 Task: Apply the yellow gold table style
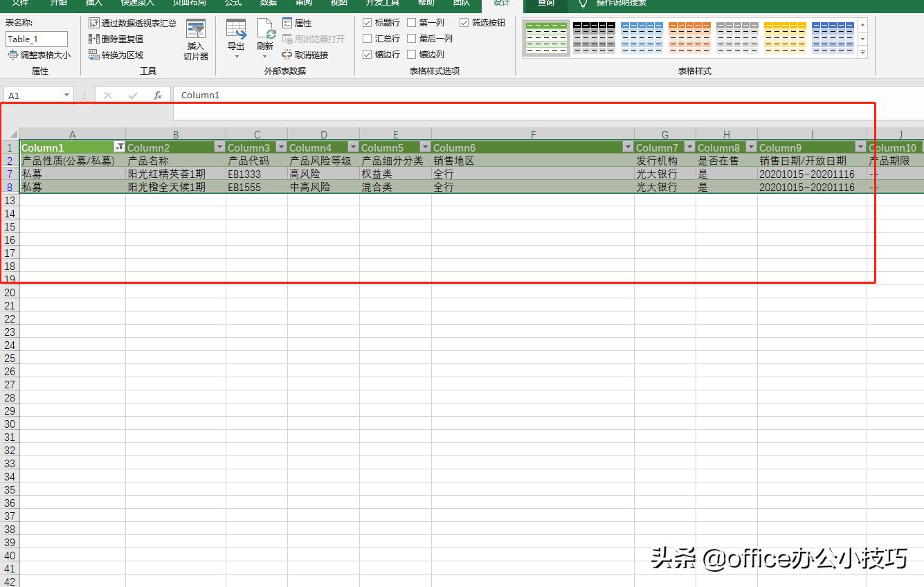tap(785, 38)
